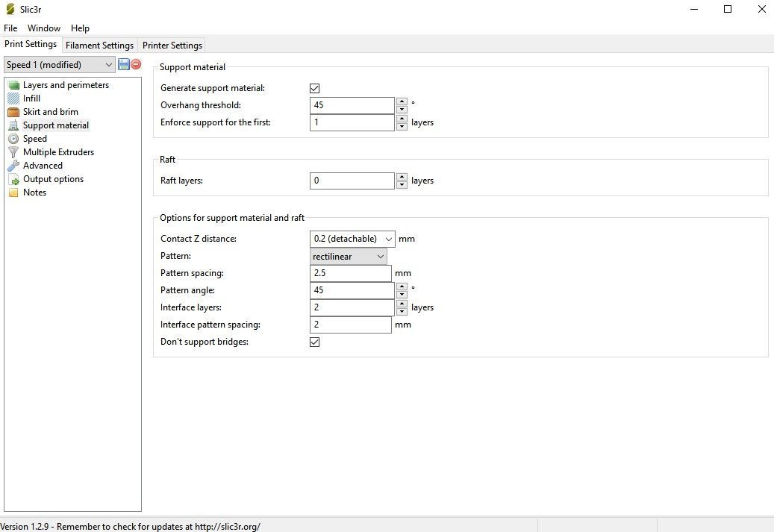
Task: Click the Enforce support layers input field
Action: [x=352, y=122]
